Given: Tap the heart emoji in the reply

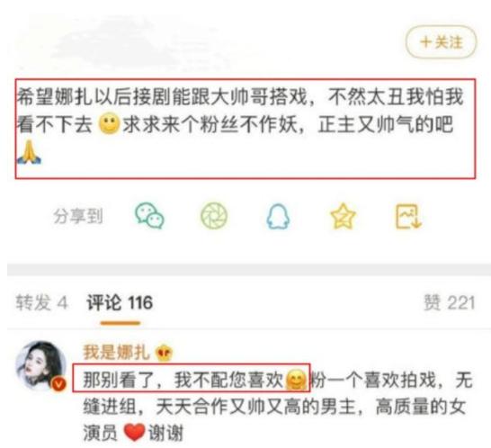Looking at the screenshot, I should [134, 433].
